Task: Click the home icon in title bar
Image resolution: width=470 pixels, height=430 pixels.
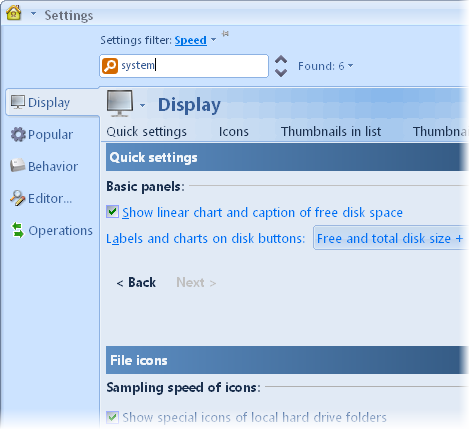Action: 14,13
